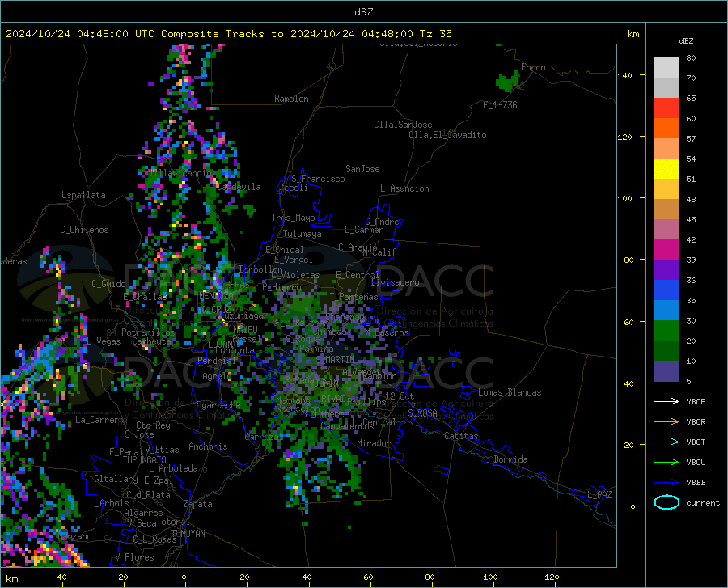Click the Mirador place label
This screenshot has width=728, height=588.
(373, 443)
